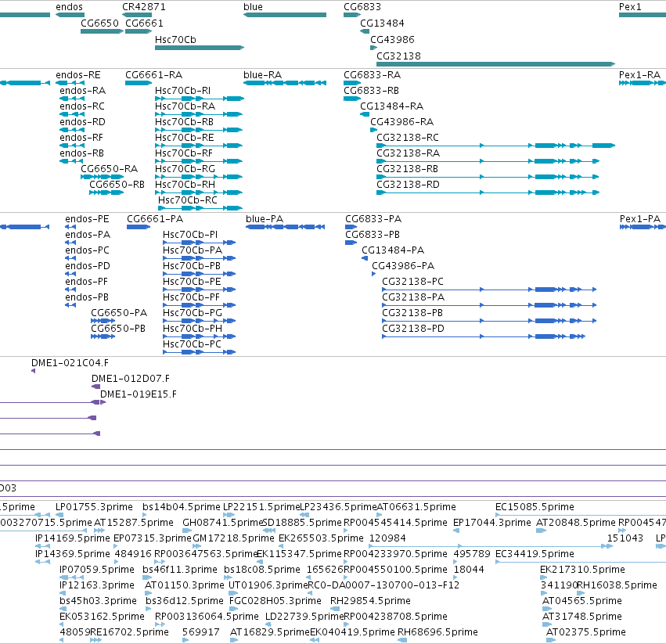Select EST LD22739.5prime

coord(304,617)
